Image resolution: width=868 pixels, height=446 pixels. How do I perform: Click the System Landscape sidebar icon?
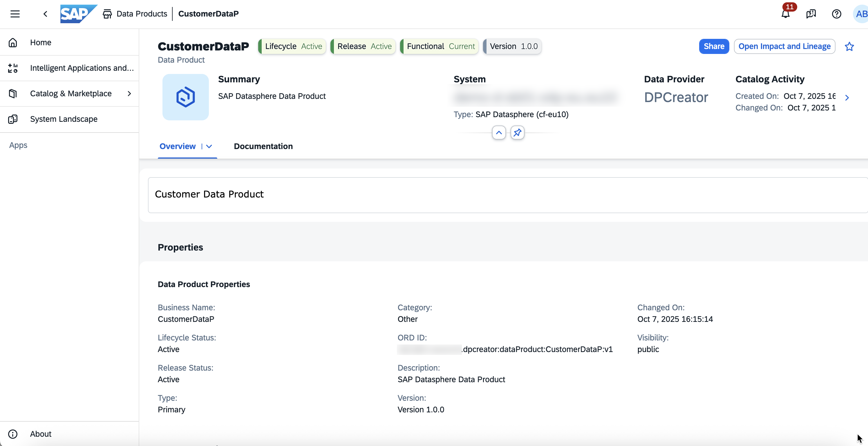13,119
